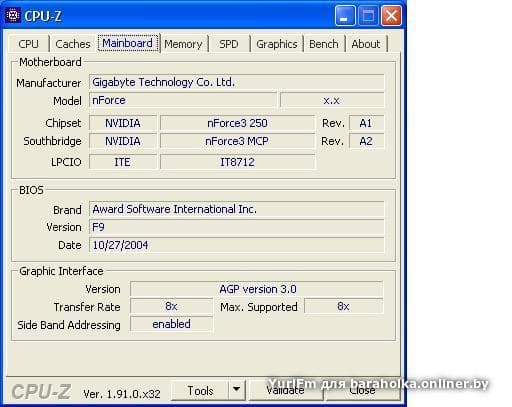Click the Validate button

click(285, 390)
